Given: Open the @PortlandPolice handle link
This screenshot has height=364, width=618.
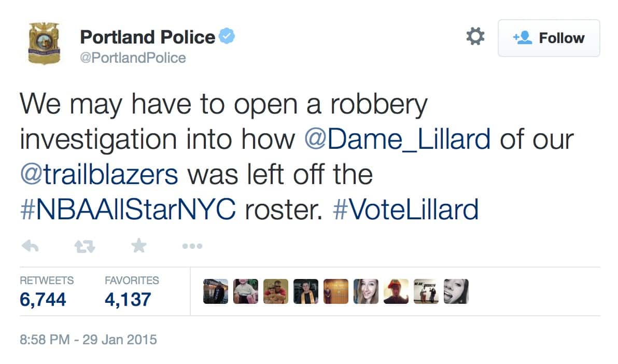Looking at the screenshot, I should 133,58.
